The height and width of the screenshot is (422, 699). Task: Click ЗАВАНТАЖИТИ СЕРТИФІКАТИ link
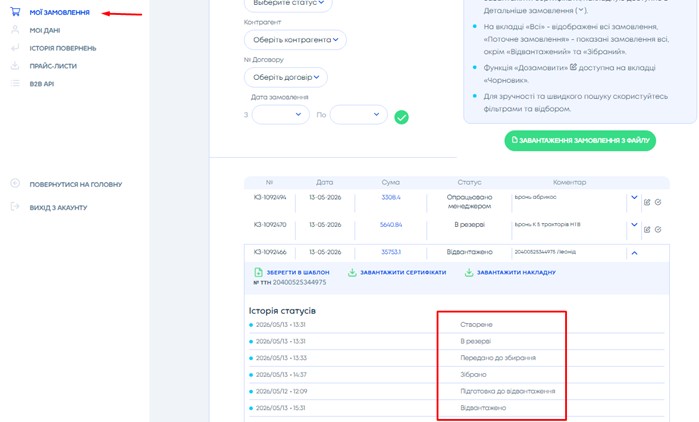click(x=403, y=272)
